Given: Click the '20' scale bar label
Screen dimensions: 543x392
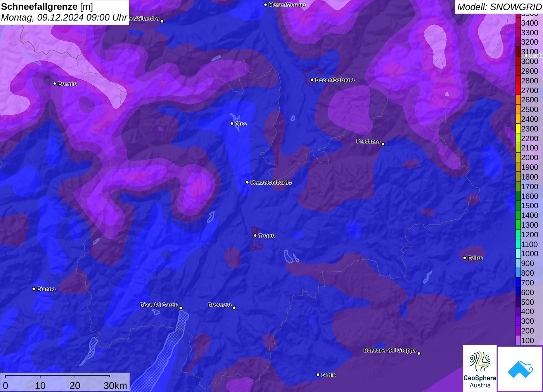Looking at the screenshot, I should (x=75, y=385).
